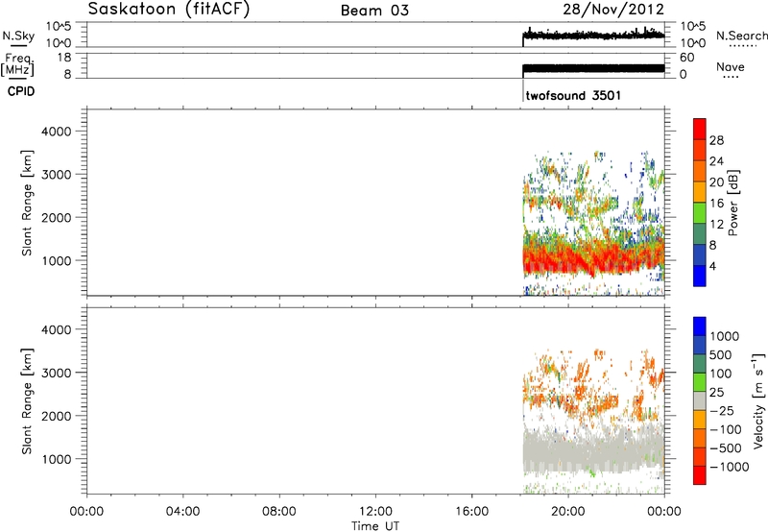Click the noise trace in N.Sky panel
Image resolution: width=768 pixels, height=532 pixels.
pyautogui.click(x=593, y=36)
